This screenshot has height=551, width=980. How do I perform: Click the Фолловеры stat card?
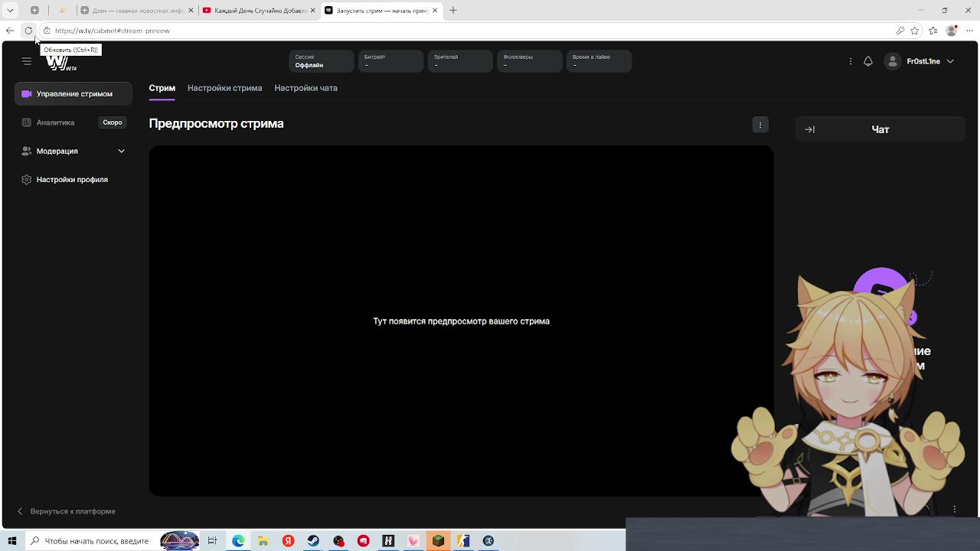pos(530,61)
